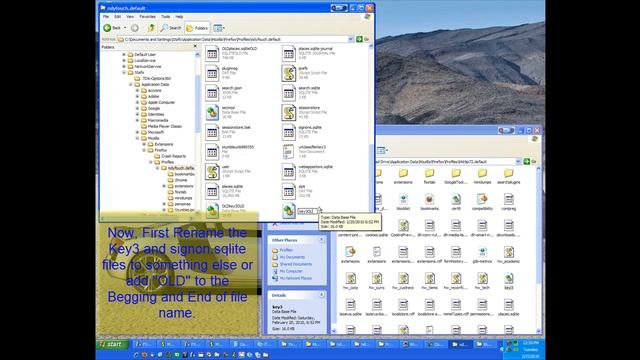Expand the Default User folder node
The height and width of the screenshot is (360, 640).
click(124, 54)
